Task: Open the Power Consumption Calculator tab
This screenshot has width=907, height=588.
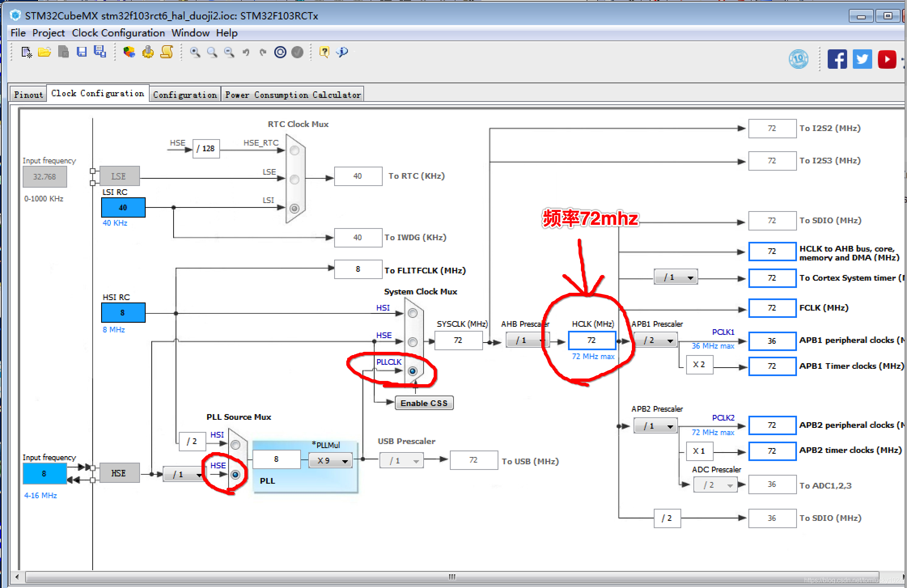Action: coord(293,95)
